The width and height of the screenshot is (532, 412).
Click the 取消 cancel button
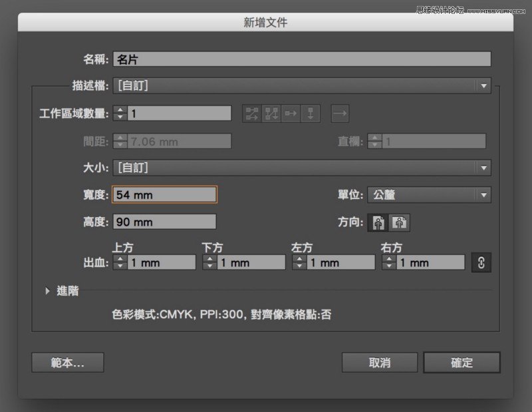[x=380, y=363]
